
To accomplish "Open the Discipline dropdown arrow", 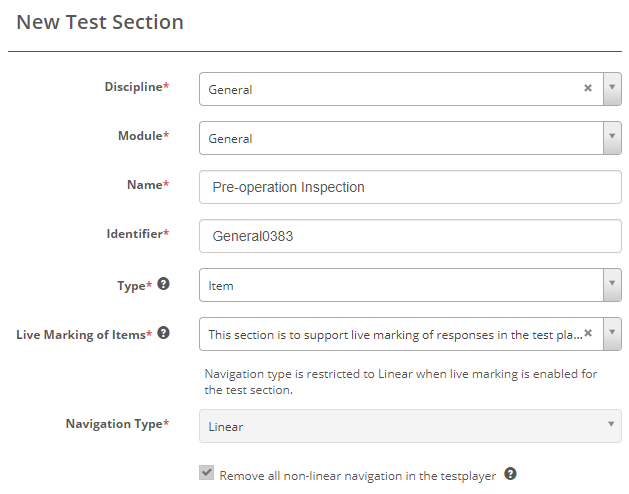I will (x=612, y=88).
